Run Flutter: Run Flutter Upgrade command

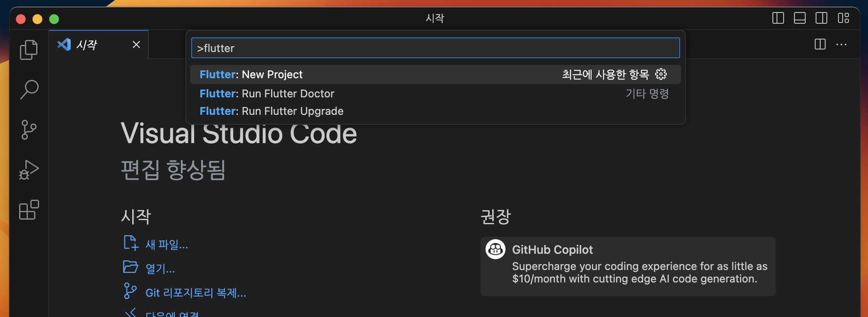[x=435, y=111]
